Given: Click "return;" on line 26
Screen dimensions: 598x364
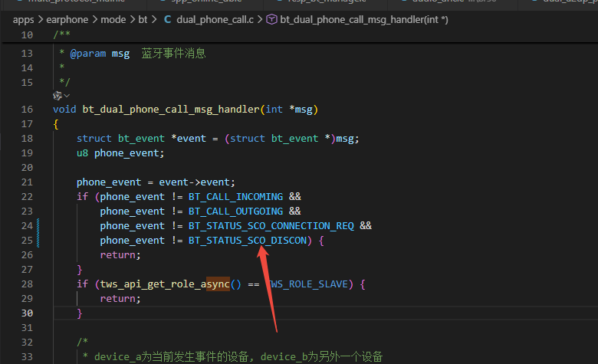Looking at the screenshot, I should [x=120, y=255].
